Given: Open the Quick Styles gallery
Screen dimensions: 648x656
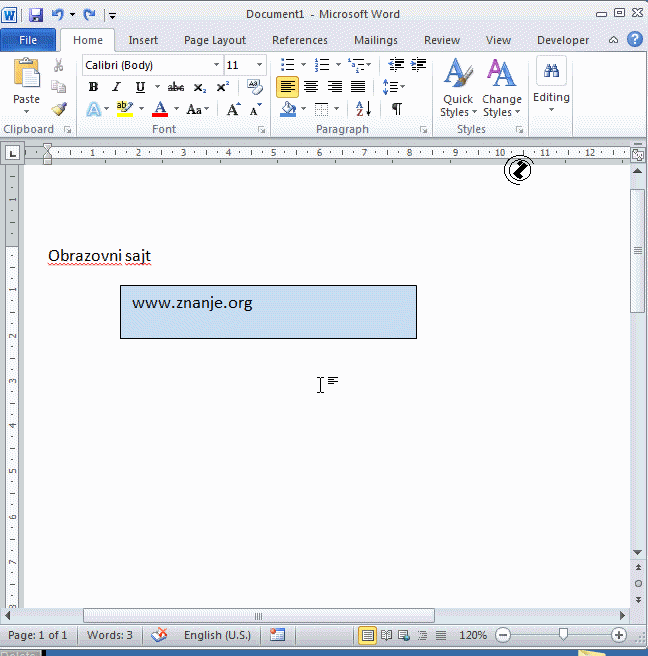Looking at the screenshot, I should pos(458,90).
